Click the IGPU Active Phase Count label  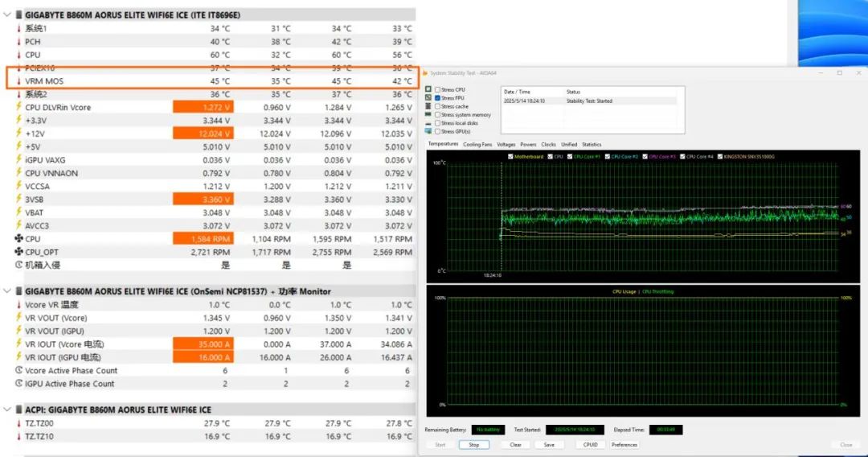click(70, 383)
